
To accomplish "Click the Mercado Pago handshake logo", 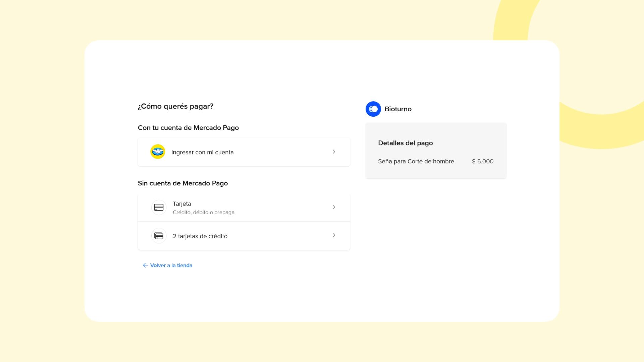I will tap(158, 152).
